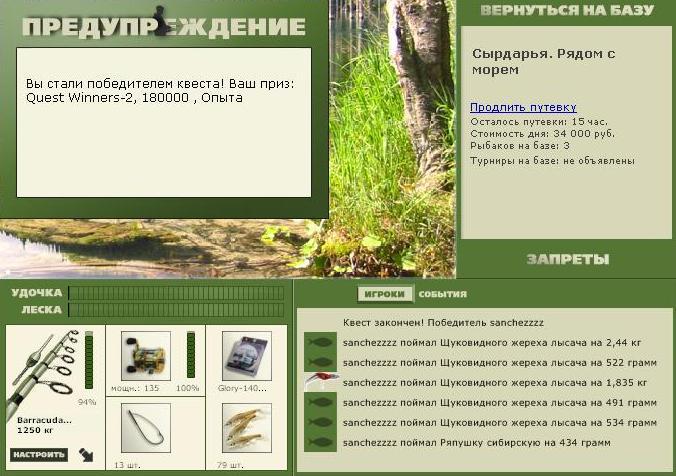
Task: Click fish icon beside 491 грамм catch
Action: [320, 402]
